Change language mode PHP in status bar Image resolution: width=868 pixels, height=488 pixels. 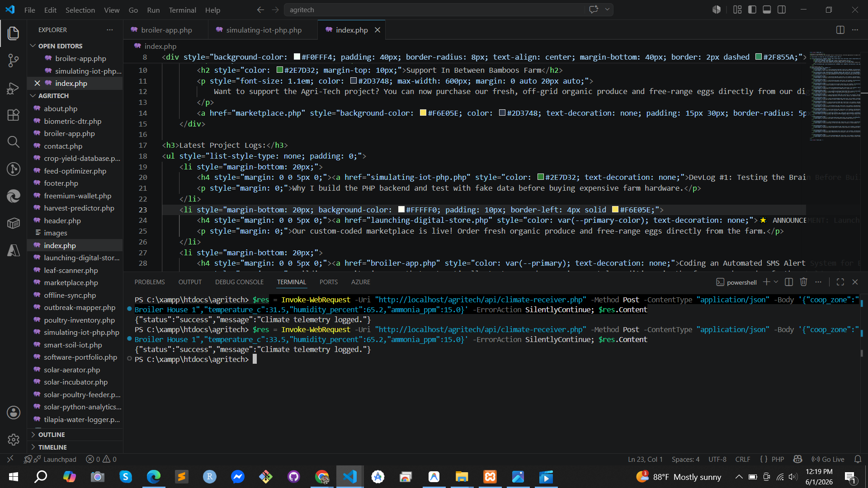point(778,459)
